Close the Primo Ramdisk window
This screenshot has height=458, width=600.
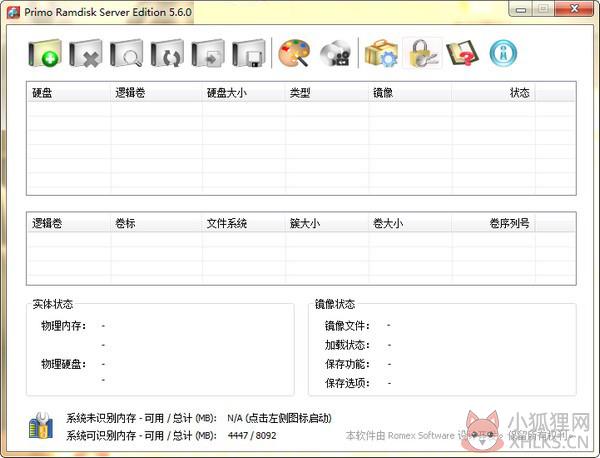pos(574,9)
